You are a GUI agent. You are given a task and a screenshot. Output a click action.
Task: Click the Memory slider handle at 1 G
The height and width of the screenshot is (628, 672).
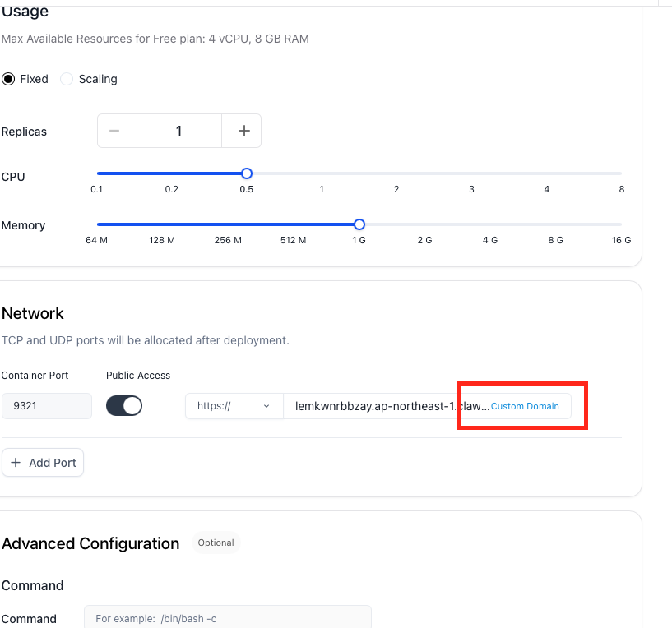359,224
